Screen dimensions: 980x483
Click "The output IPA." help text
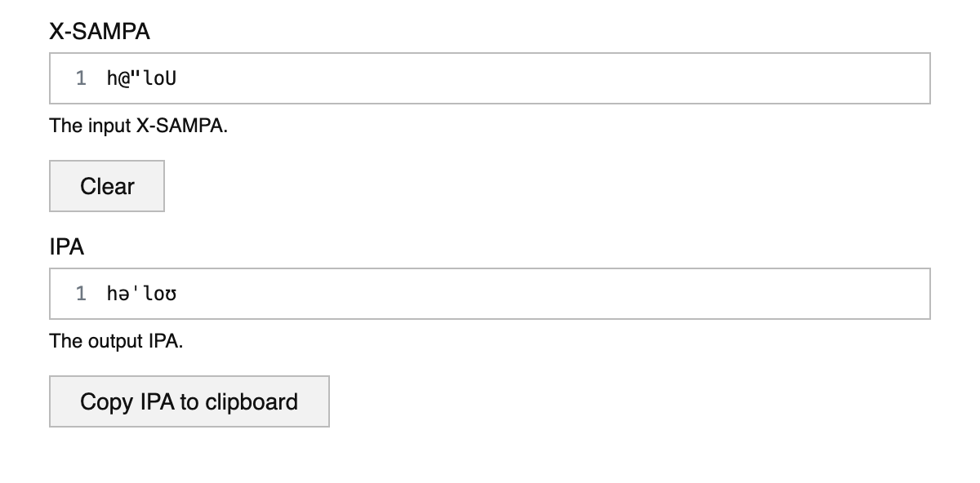click(116, 341)
